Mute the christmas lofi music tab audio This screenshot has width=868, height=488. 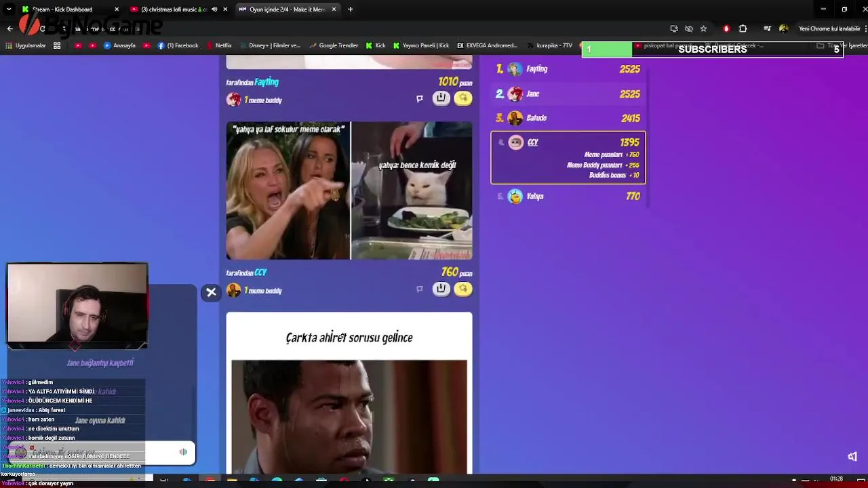(x=214, y=9)
